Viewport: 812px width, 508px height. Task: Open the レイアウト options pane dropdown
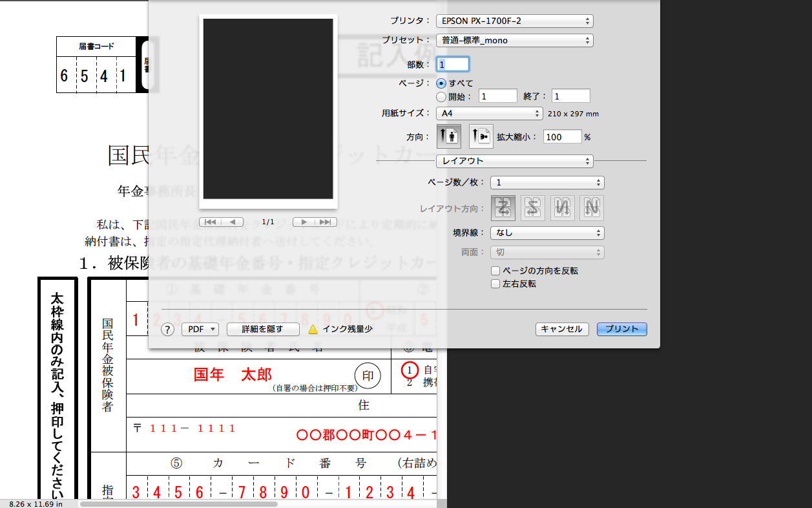[514, 160]
